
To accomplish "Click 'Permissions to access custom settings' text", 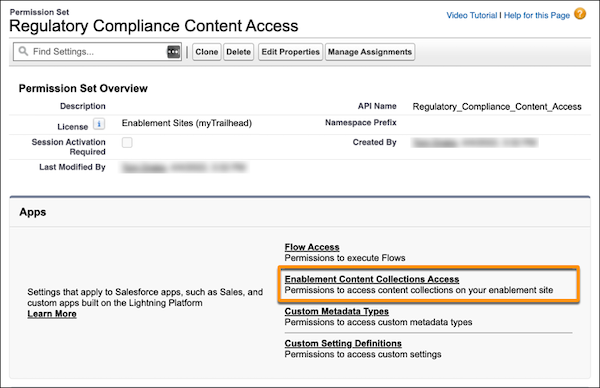I will click(x=363, y=354).
